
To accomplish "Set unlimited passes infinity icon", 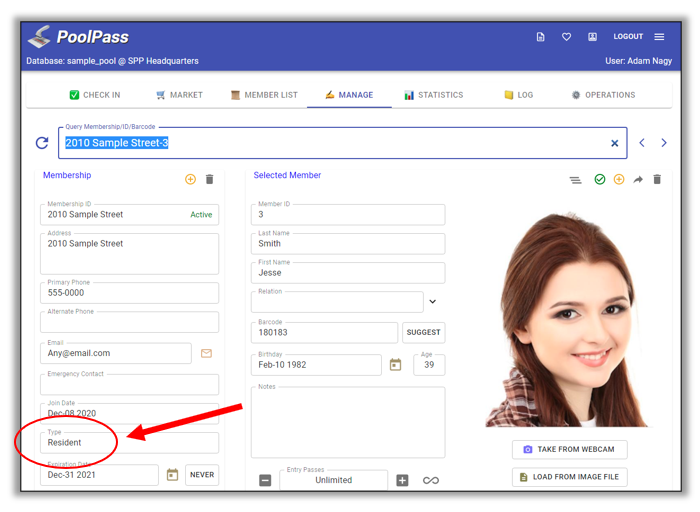I will point(431,480).
